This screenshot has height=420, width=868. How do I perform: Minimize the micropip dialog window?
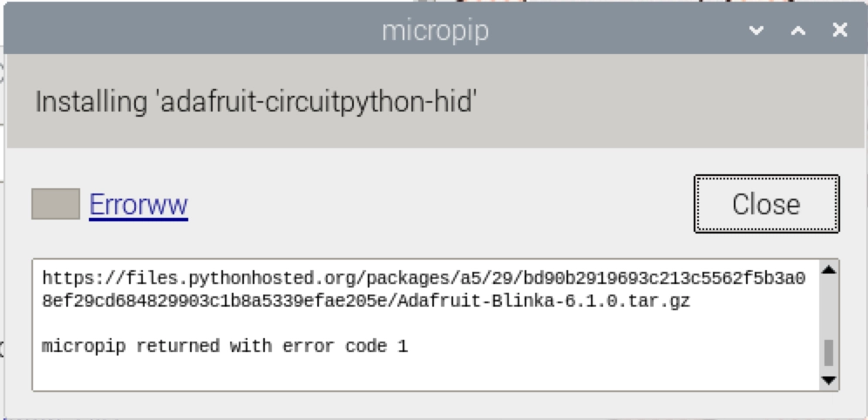tap(756, 30)
